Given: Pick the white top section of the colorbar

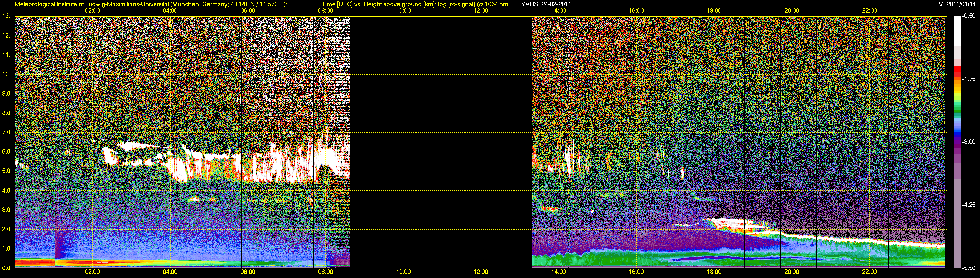Looking at the screenshot, I should [957, 30].
